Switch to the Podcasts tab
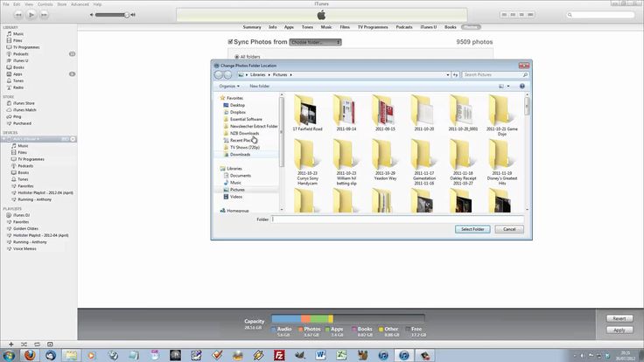 point(404,27)
